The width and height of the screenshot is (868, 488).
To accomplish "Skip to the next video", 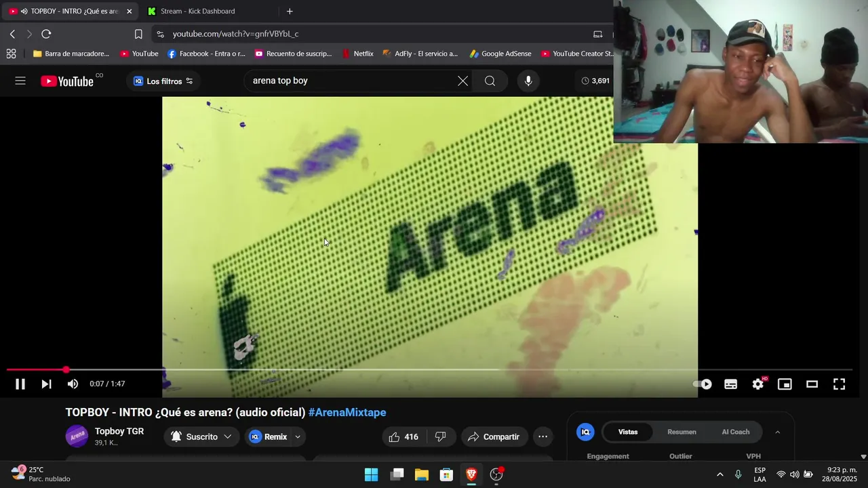I will tap(46, 384).
